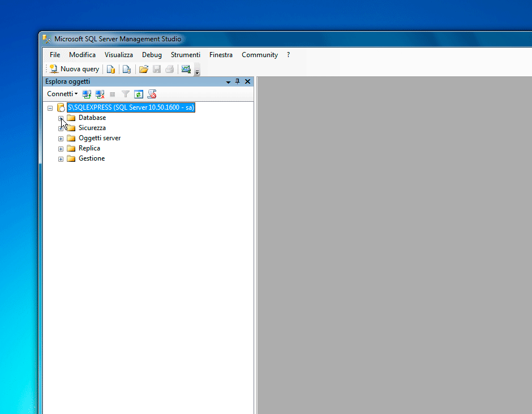
Task: Open the Connetti dropdown in Esplora oggetti
Action: 62,94
